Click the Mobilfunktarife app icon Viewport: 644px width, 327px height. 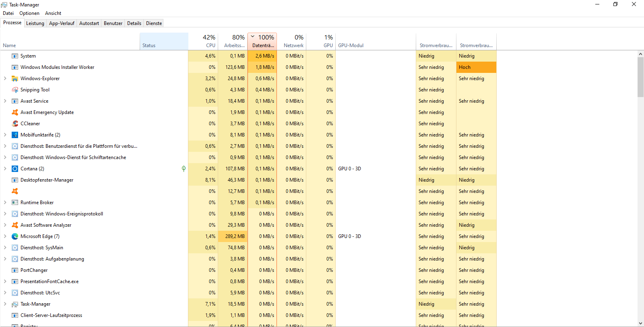coord(15,135)
